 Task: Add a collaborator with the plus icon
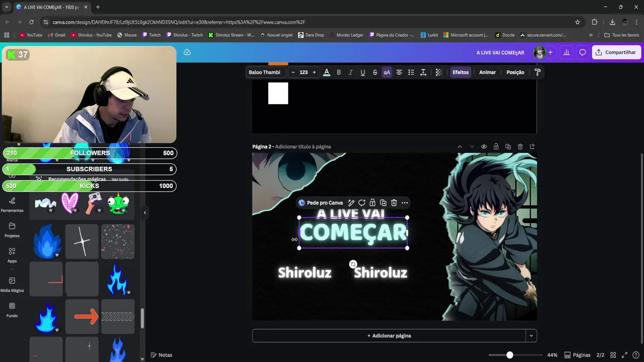pyautogui.click(x=550, y=52)
